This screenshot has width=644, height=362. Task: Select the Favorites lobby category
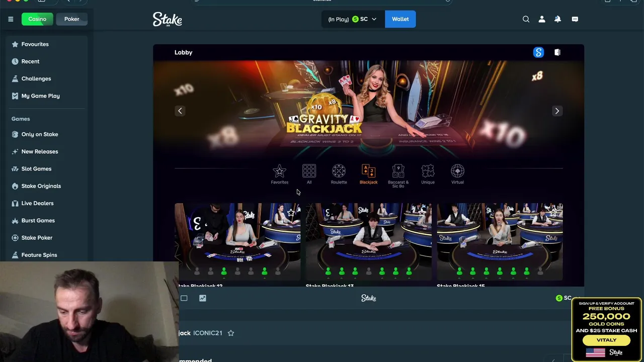279,174
